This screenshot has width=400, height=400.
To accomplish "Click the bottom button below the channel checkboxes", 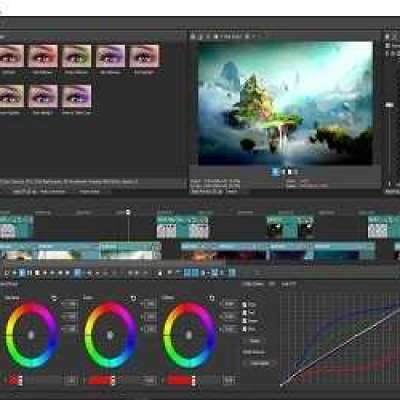I will tap(259, 363).
